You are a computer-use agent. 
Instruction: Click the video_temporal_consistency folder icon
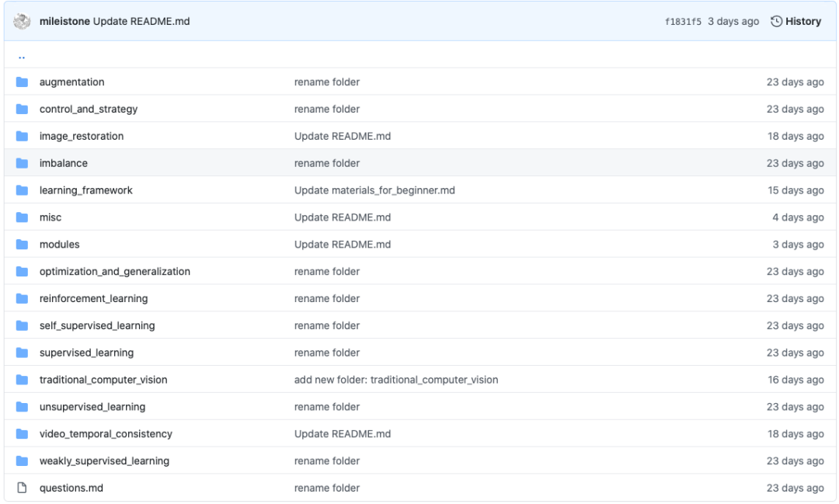point(22,434)
